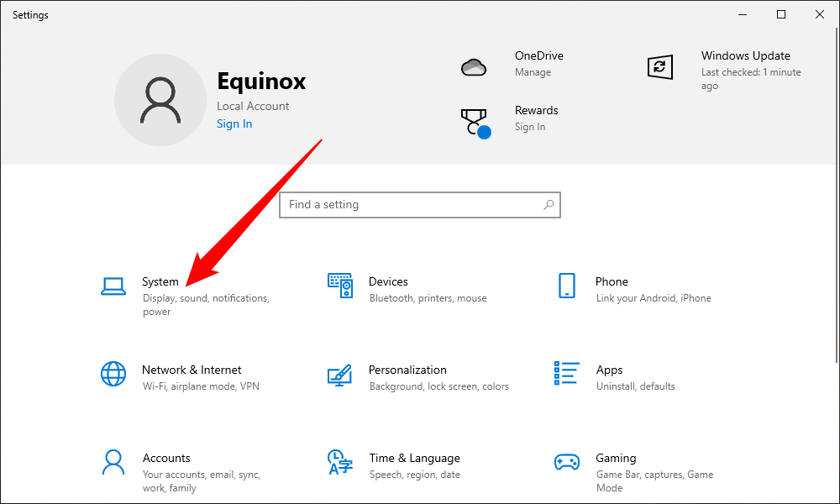Open the Gaming settings label
840x504 pixels.
(616, 459)
